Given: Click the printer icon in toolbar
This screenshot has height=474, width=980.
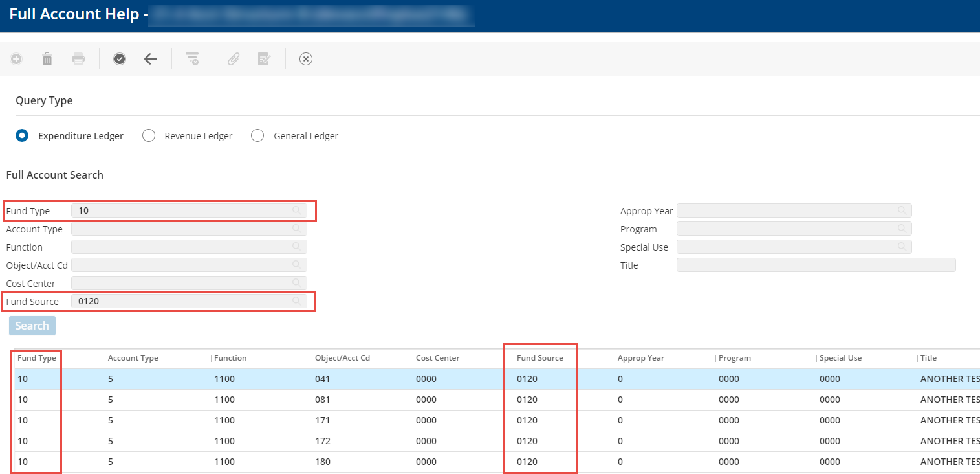Looking at the screenshot, I should point(78,59).
